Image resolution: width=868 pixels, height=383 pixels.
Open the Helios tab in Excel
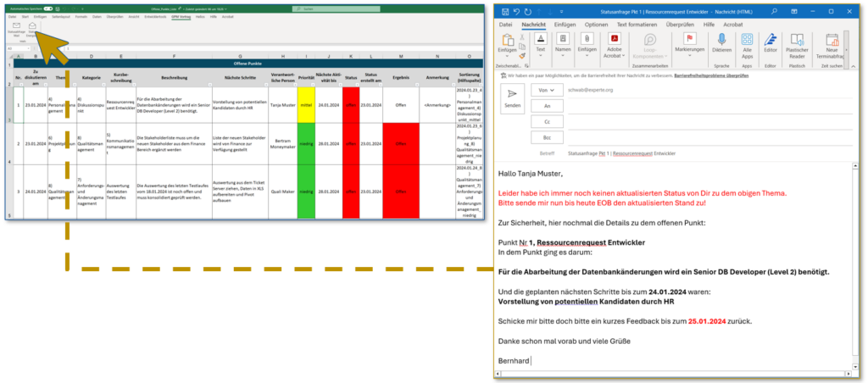pyautogui.click(x=200, y=17)
